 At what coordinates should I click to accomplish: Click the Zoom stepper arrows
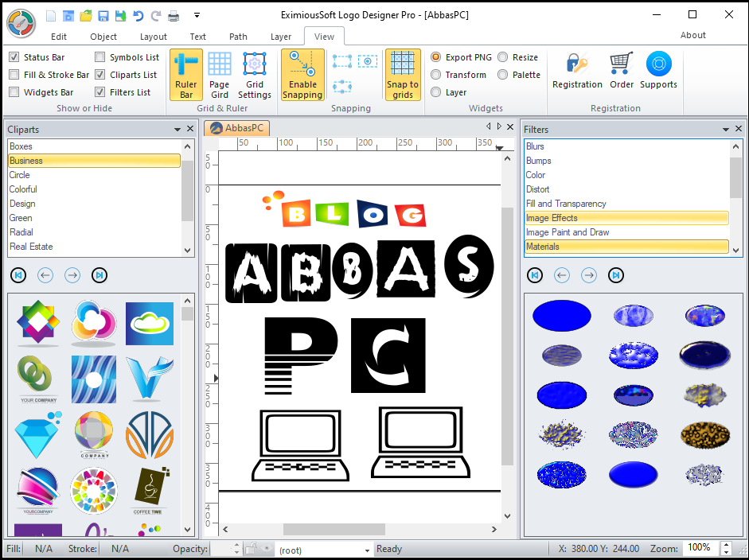[x=726, y=548]
